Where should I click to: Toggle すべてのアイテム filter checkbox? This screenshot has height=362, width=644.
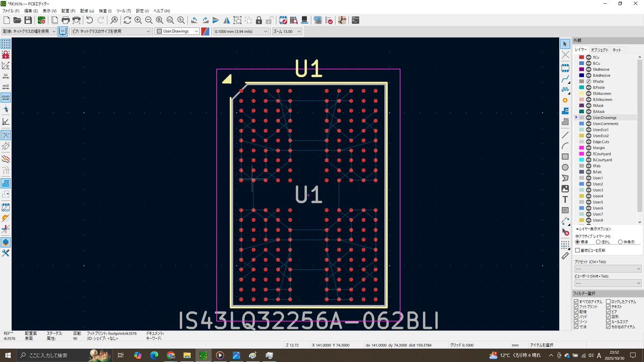pyautogui.click(x=576, y=301)
